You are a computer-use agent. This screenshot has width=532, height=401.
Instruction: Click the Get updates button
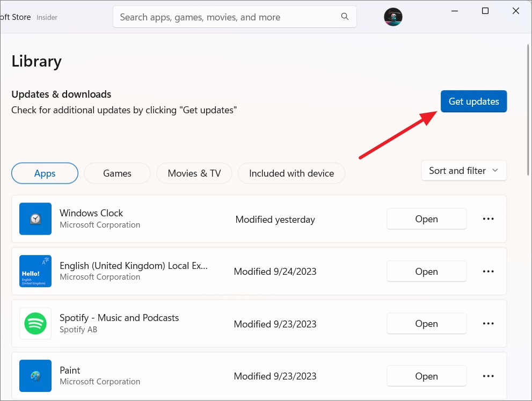[473, 101]
